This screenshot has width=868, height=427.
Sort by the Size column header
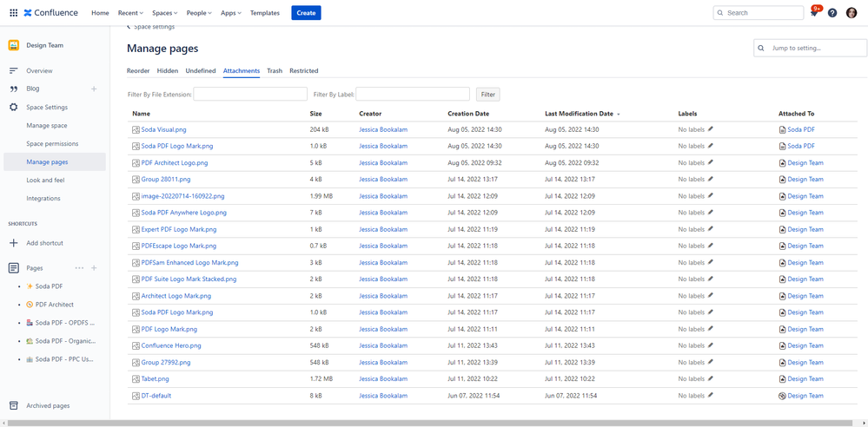pyautogui.click(x=316, y=114)
